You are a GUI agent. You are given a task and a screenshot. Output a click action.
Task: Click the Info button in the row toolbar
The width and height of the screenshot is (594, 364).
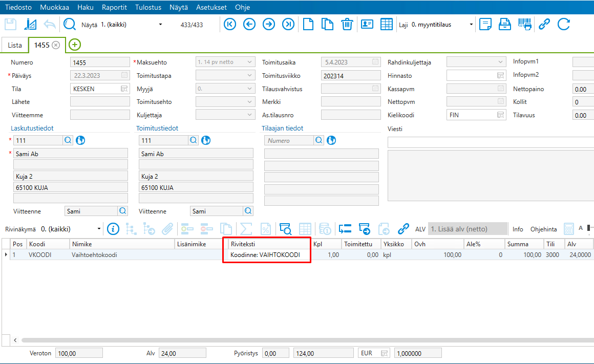click(x=518, y=229)
